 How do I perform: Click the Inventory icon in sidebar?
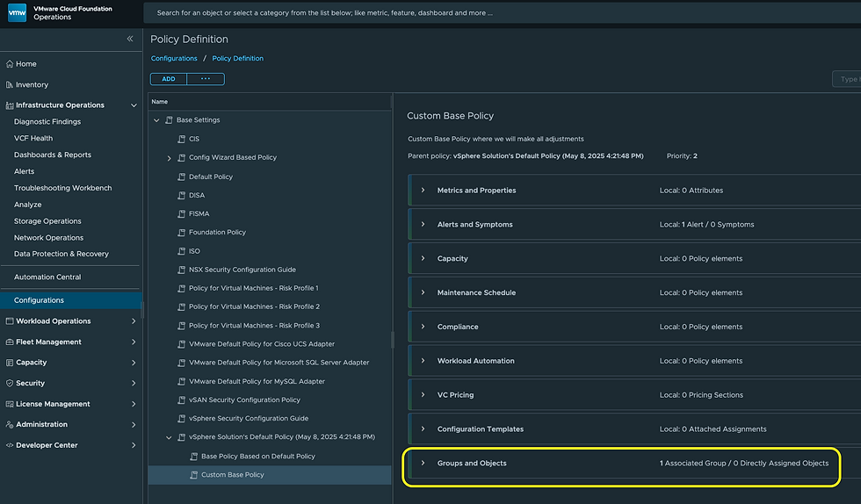coord(9,85)
